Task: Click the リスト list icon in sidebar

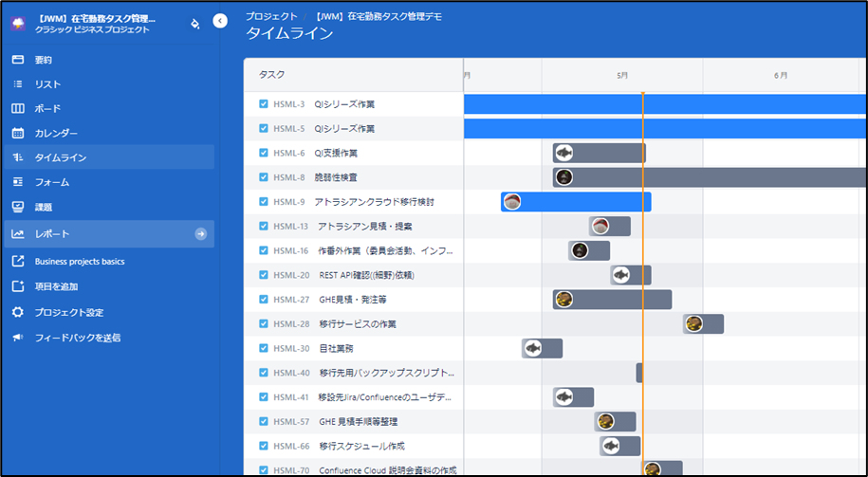Action: point(17,84)
